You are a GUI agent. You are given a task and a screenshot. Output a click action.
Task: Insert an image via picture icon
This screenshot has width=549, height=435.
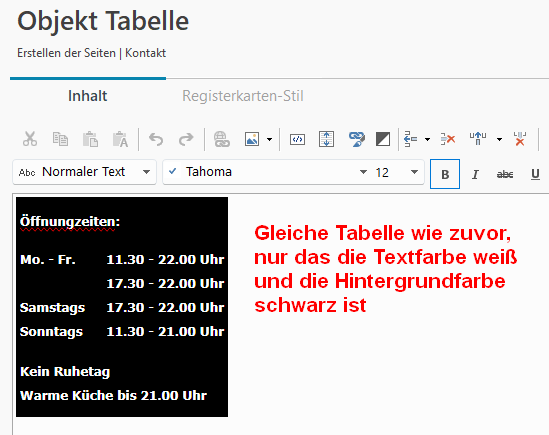[x=252, y=139]
